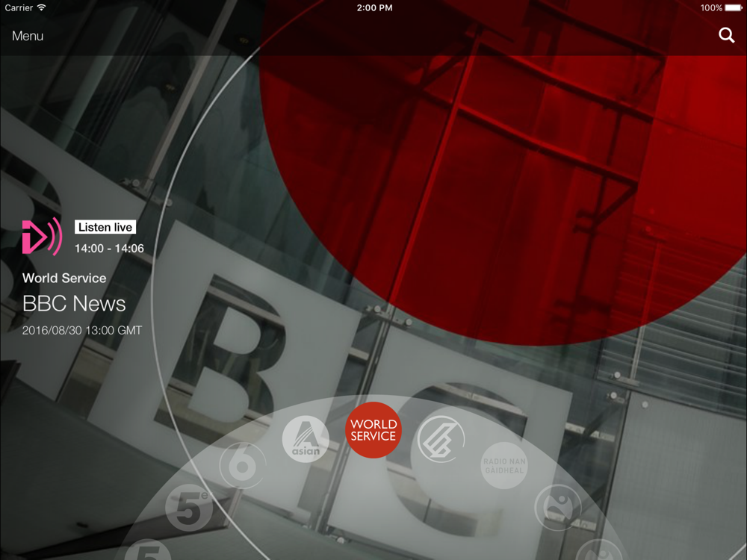Open the Menu in the top bar
The width and height of the screenshot is (747, 560).
point(28,36)
